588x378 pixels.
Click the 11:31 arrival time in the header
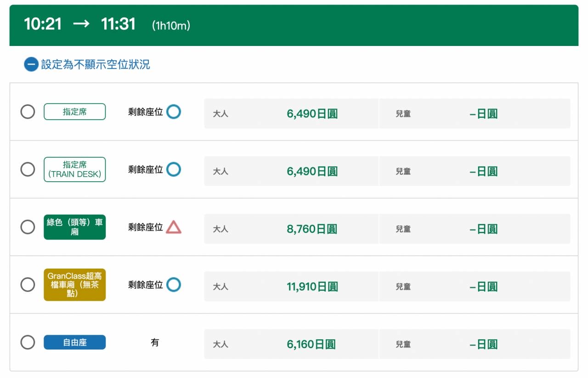[x=118, y=24]
